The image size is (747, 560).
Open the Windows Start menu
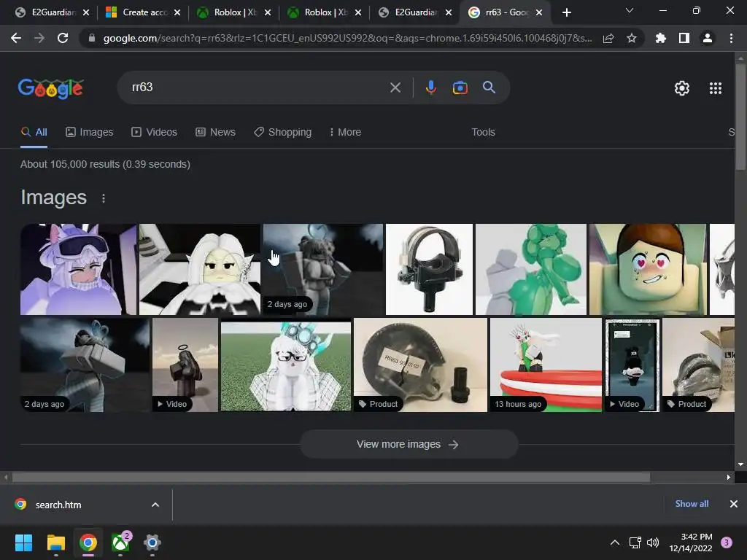tap(23, 542)
